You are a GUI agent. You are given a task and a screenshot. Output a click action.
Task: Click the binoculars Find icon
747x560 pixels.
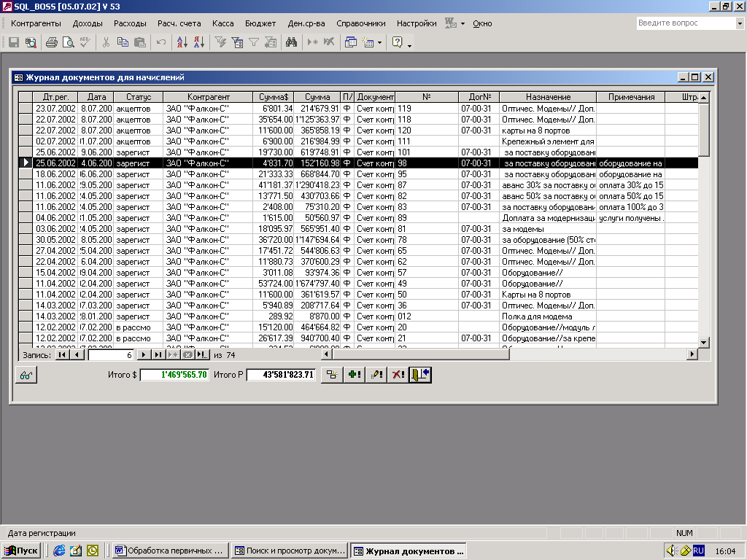[291, 42]
